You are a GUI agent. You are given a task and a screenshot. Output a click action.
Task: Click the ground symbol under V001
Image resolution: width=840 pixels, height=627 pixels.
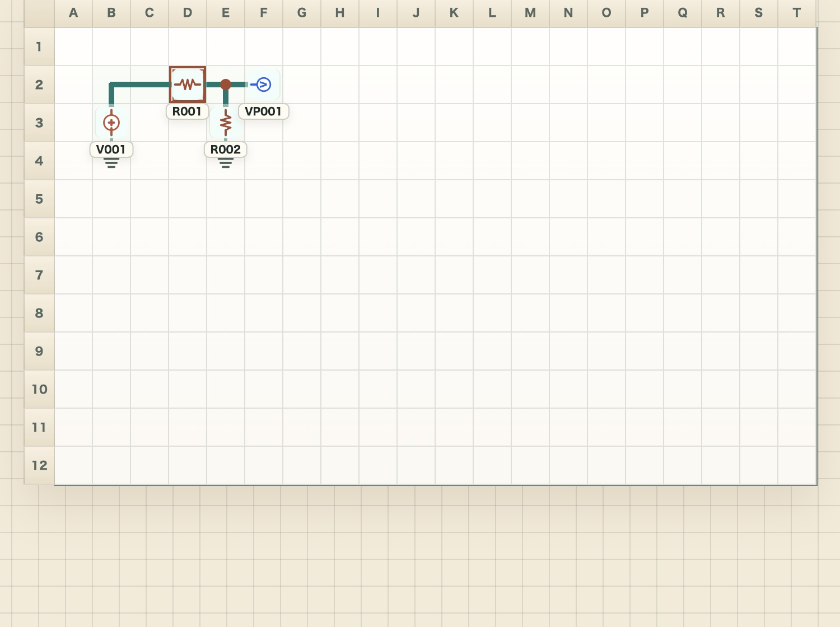(x=111, y=163)
